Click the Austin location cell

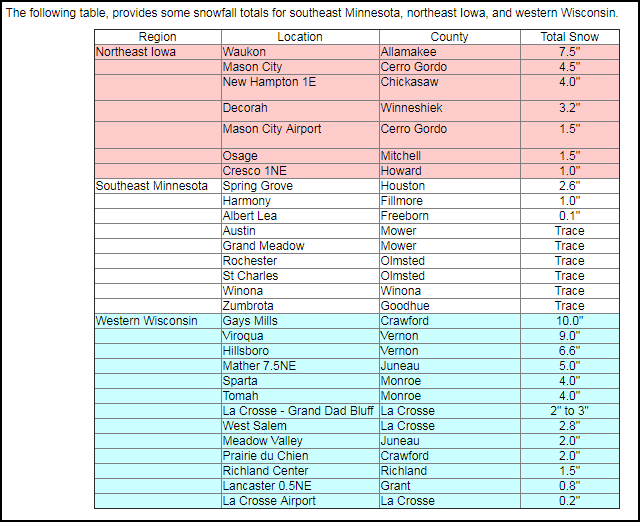[300, 231]
